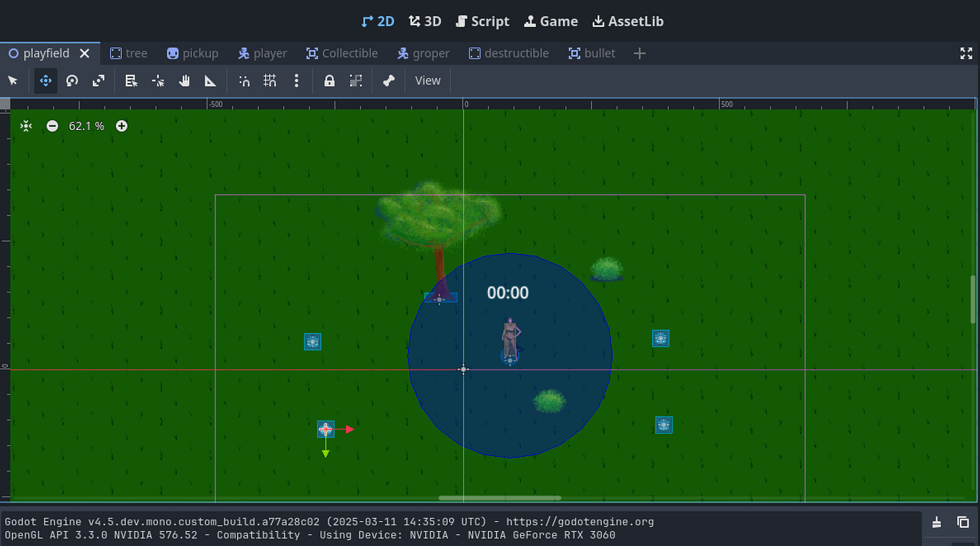Activate the Move Mode tool
This screenshot has width=980, height=546.
coord(46,81)
